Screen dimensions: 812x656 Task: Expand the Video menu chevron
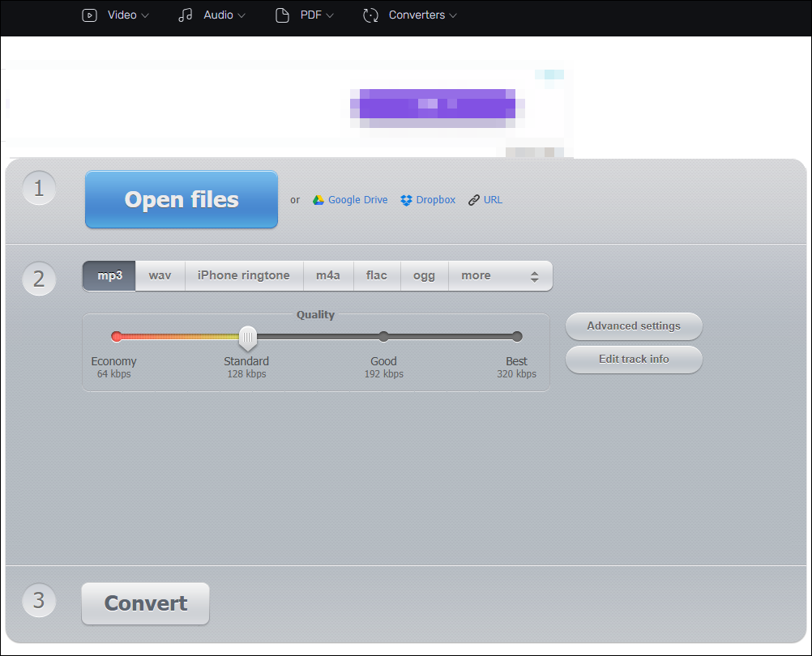[145, 15]
